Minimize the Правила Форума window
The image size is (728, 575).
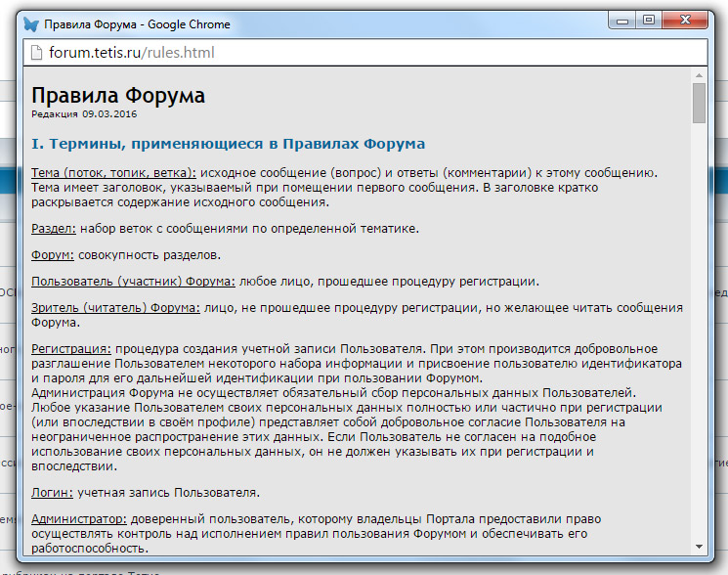click(622, 21)
